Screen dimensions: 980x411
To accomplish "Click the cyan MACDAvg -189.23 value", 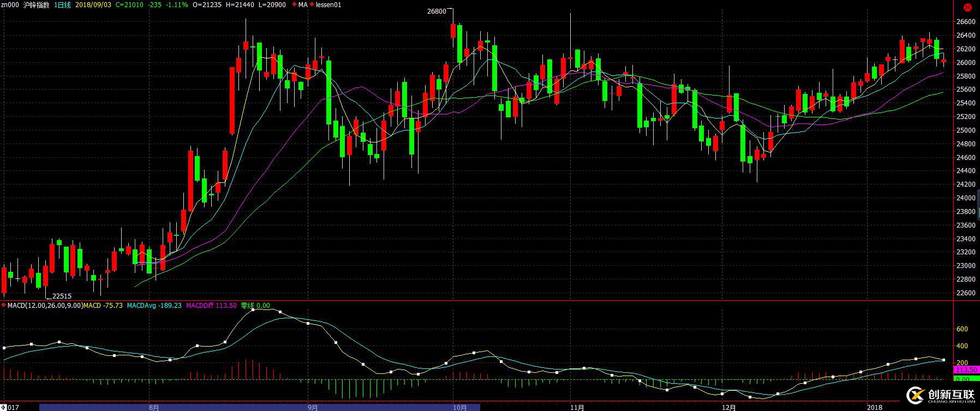I will tap(154, 306).
